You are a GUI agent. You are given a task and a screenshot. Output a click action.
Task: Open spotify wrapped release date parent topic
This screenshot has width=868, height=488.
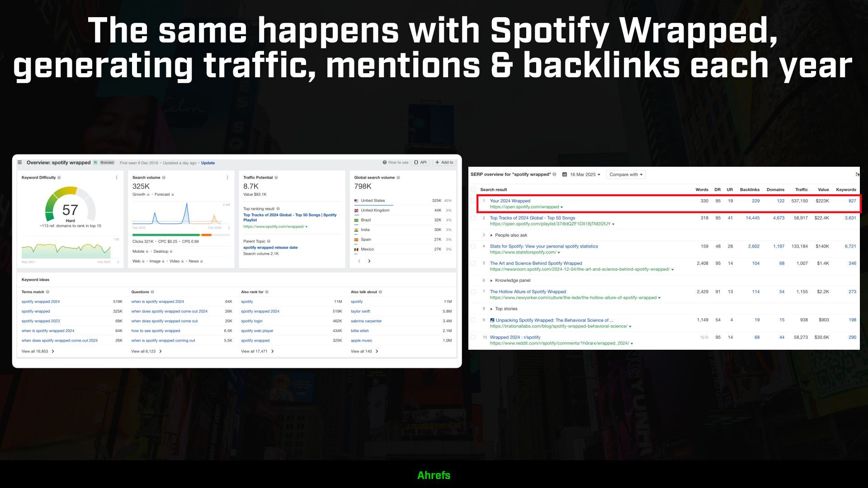tap(270, 248)
